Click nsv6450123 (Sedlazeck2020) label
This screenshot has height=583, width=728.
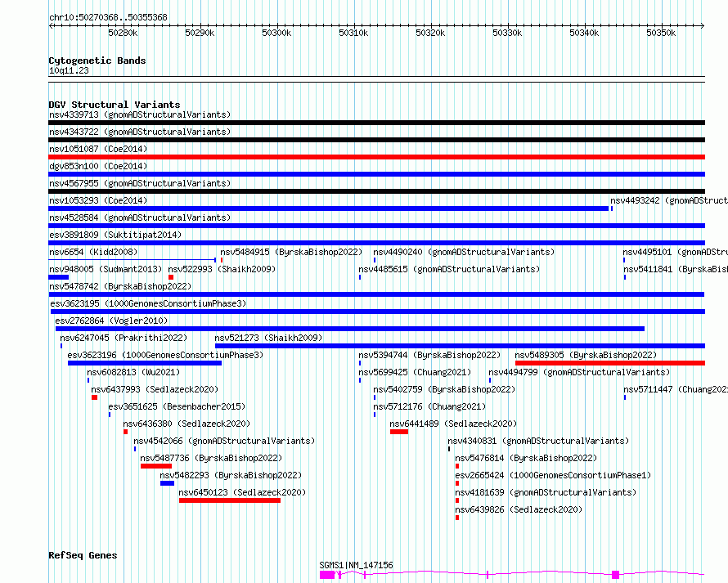tap(242, 492)
